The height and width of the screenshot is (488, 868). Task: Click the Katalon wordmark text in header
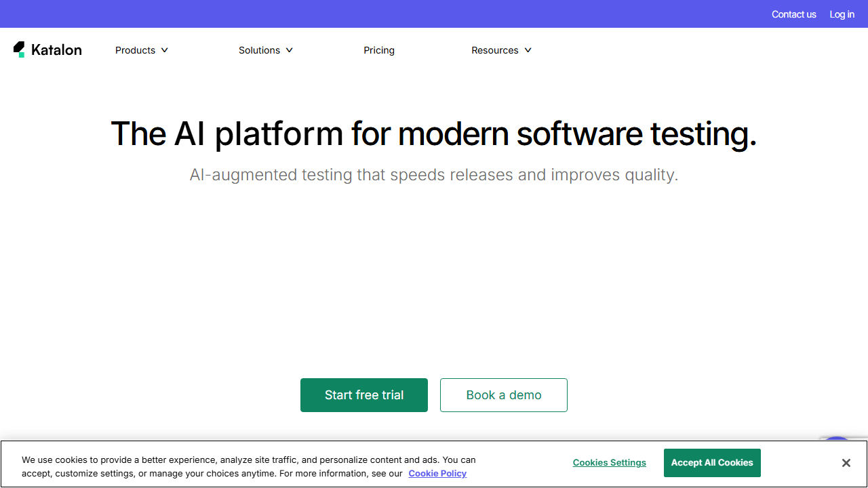56,50
